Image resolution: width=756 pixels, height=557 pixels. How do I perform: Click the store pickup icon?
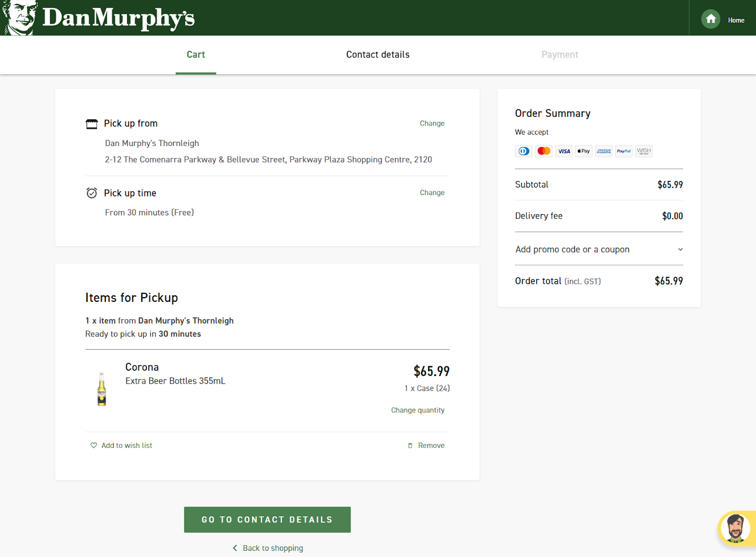coord(92,124)
